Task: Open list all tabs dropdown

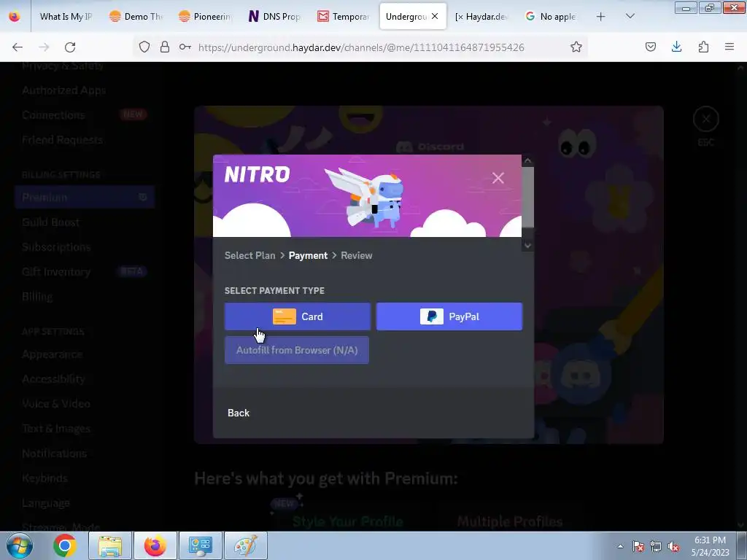Action: point(630,16)
